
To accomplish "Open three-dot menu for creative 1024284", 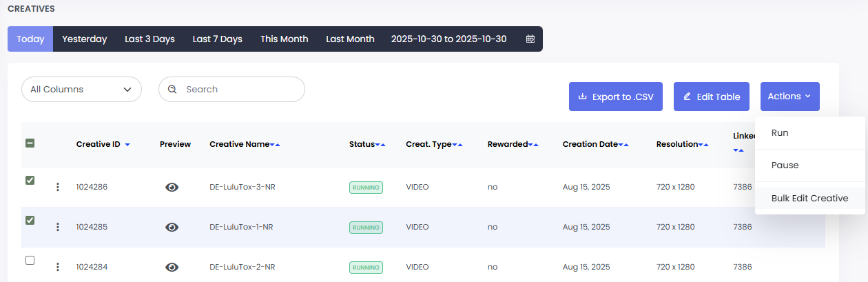I will pyautogui.click(x=58, y=267).
